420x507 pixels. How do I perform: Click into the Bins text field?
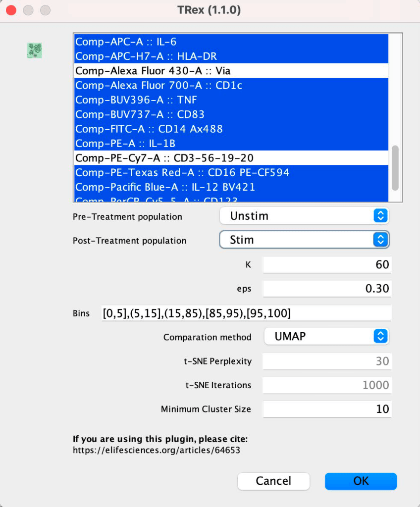click(x=246, y=313)
